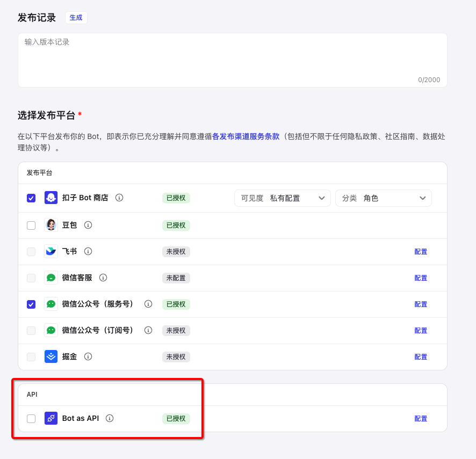
Task: Show info tooltip for Bot as API
Action: (x=110, y=418)
